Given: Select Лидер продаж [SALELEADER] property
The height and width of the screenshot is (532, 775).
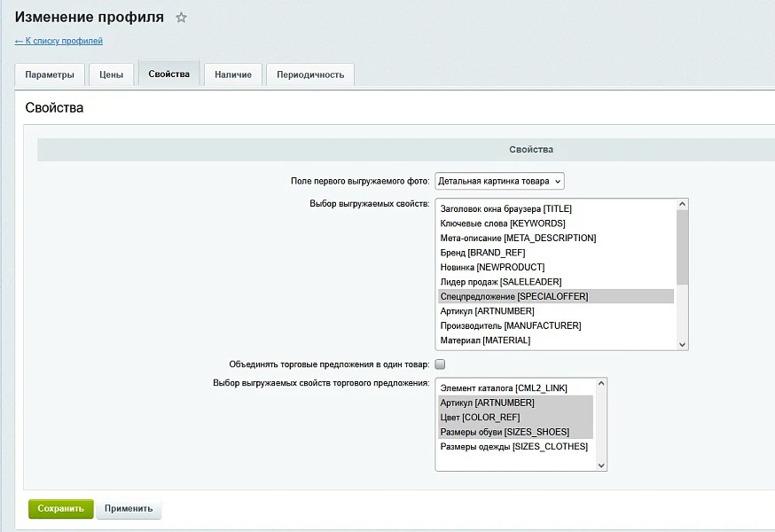Looking at the screenshot, I should (x=556, y=282).
